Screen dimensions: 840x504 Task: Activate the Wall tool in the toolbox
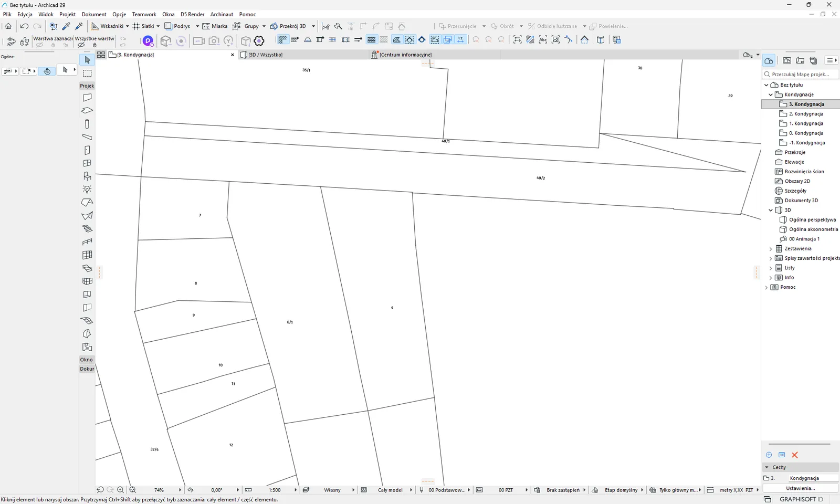pos(87,98)
